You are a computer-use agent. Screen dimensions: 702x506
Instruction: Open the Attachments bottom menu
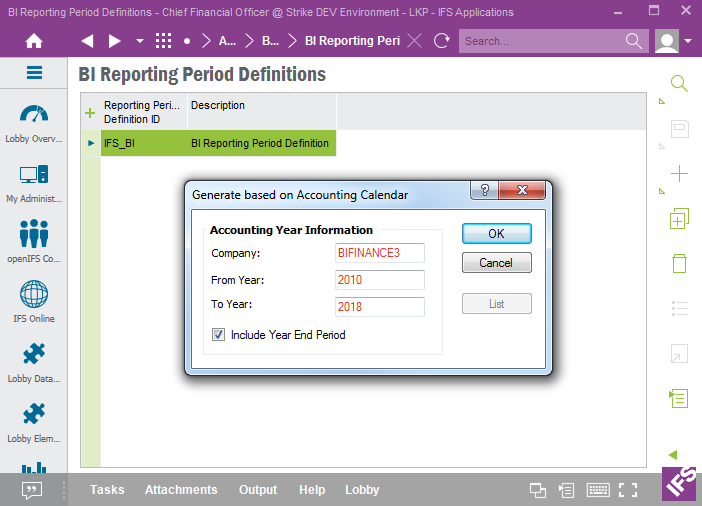pos(181,490)
